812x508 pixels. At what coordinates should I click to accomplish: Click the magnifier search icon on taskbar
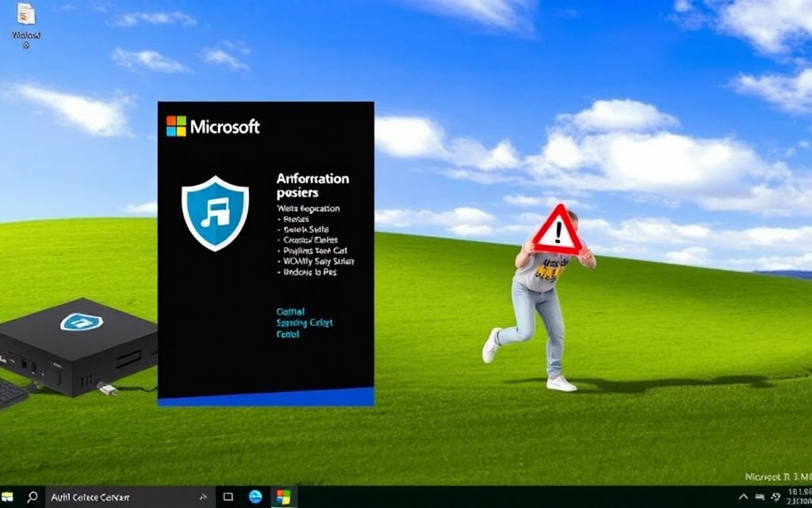(32, 497)
